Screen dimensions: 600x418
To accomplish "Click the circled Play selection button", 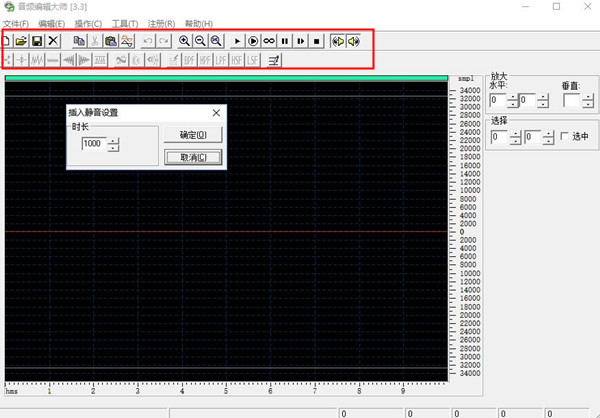I will point(253,41).
